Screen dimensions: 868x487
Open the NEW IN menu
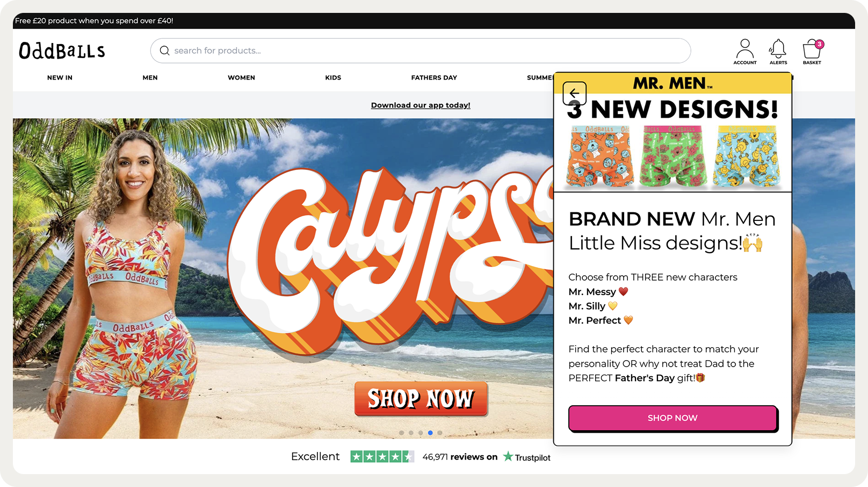(60, 77)
